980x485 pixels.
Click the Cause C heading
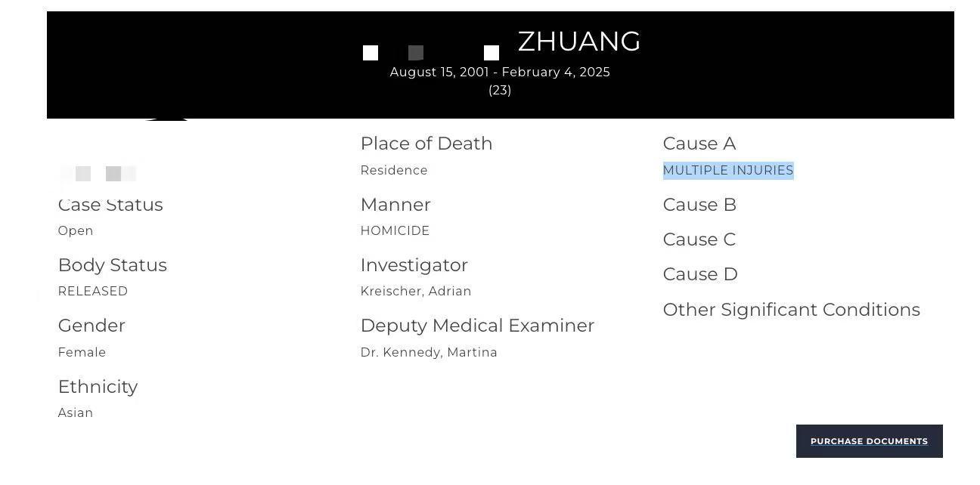699,239
